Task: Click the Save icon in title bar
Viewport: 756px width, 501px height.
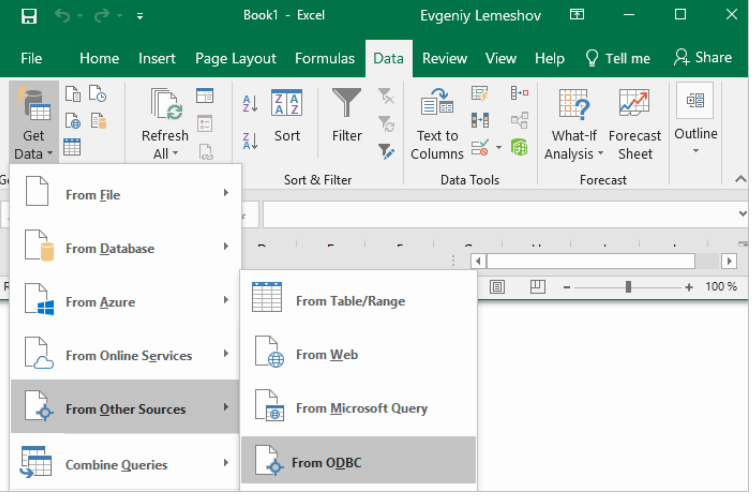Action: point(29,16)
